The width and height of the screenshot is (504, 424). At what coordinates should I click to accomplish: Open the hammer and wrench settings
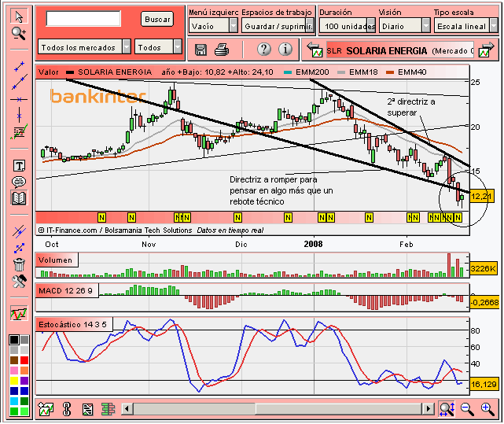pos(19,282)
